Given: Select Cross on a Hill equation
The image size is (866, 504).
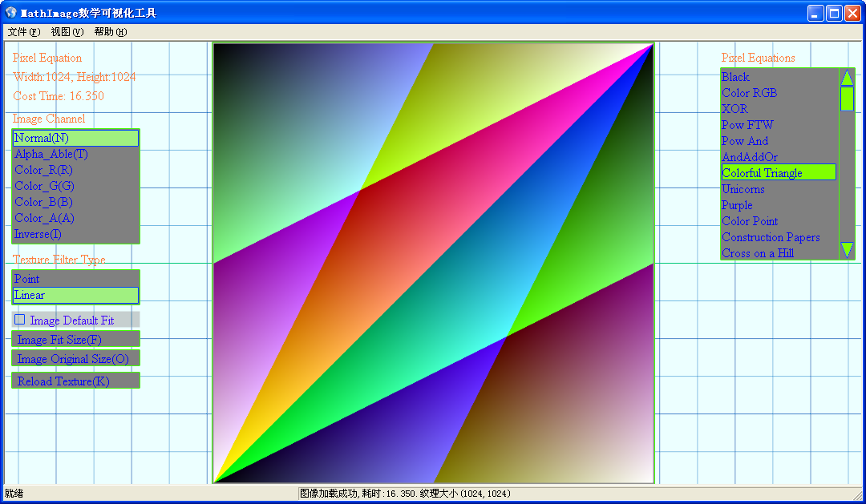Looking at the screenshot, I should tap(779, 253).
